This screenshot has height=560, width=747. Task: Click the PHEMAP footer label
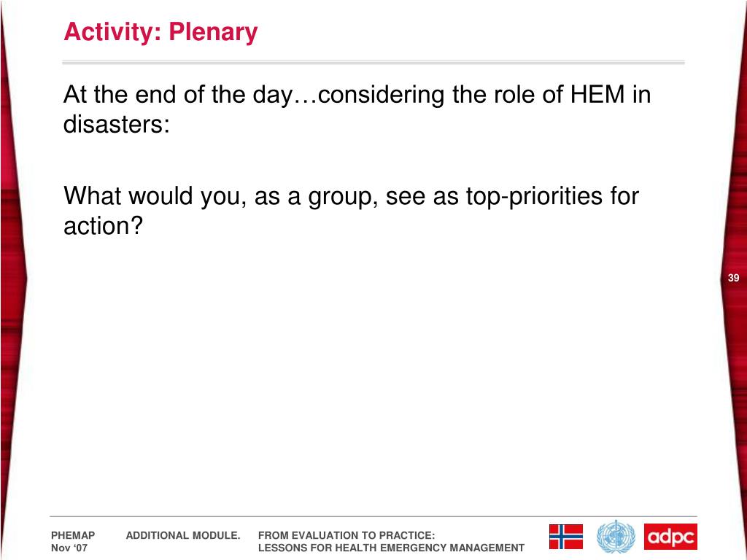click(73, 535)
